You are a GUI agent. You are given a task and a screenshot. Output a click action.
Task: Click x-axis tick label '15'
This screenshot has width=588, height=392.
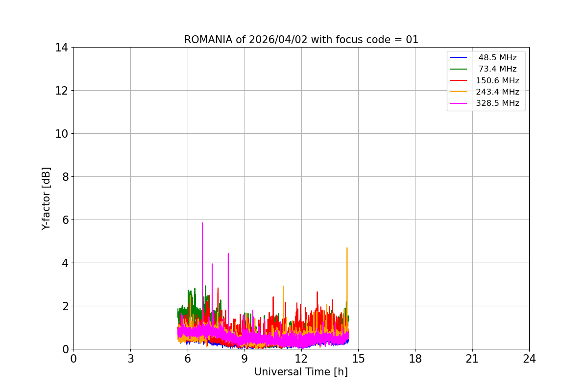[358, 359]
